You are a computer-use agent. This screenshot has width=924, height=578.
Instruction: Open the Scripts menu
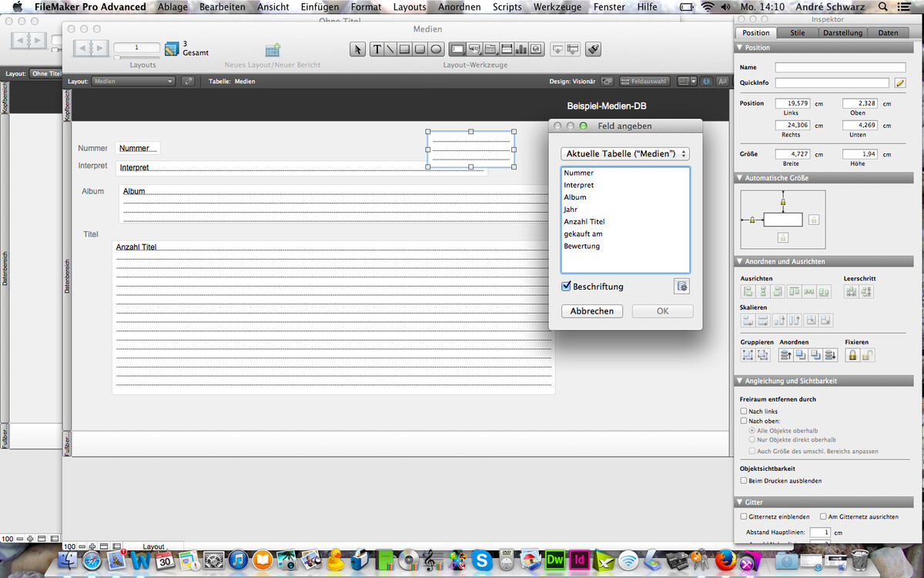click(x=507, y=7)
